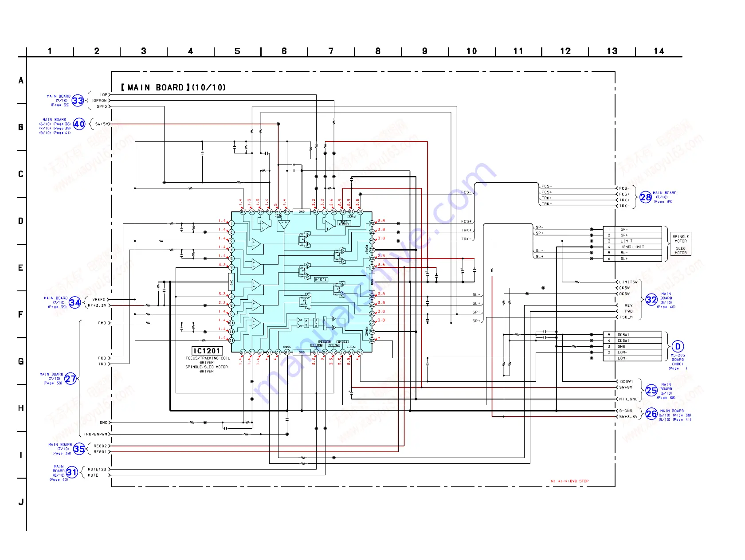Click circled reference marker 33
The width and height of the screenshot is (745, 560).
[78, 101]
